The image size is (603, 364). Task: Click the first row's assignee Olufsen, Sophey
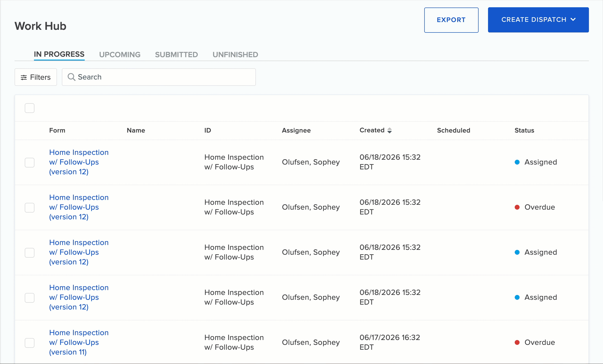311,162
